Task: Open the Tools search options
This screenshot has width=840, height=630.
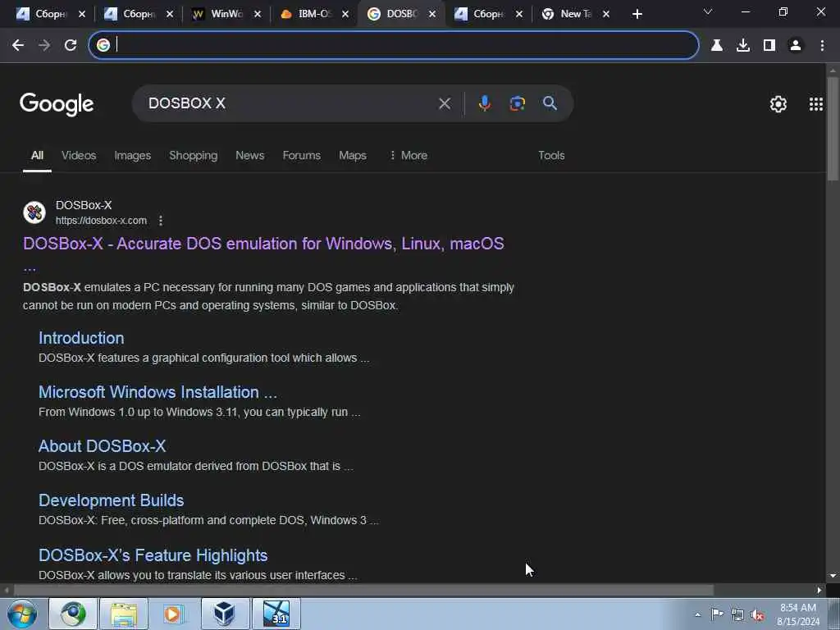Action: (x=551, y=155)
